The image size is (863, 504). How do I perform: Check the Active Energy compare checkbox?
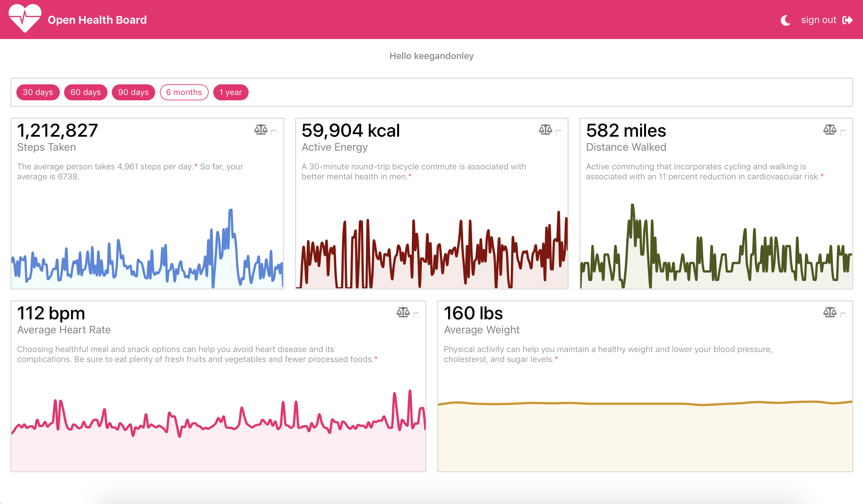point(558,133)
